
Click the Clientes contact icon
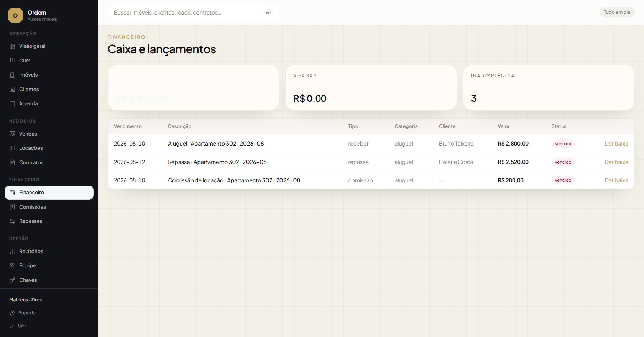coord(12,89)
